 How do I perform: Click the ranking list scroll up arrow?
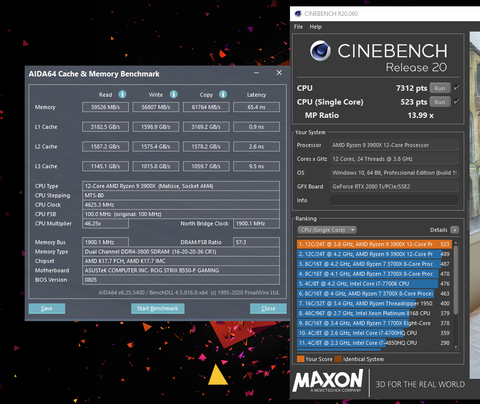[456, 242]
